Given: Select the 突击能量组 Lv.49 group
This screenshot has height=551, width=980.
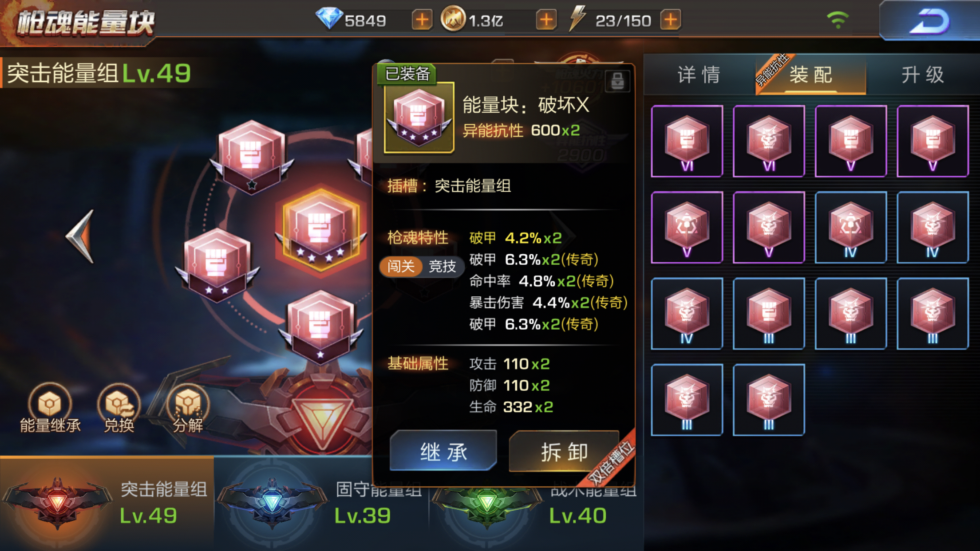Looking at the screenshot, I should pos(107,503).
